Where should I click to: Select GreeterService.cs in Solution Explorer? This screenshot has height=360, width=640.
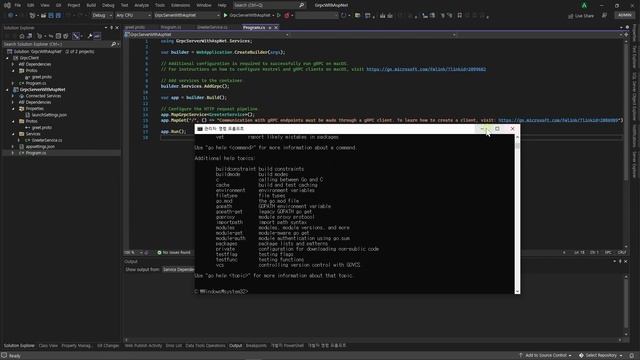pos(47,140)
